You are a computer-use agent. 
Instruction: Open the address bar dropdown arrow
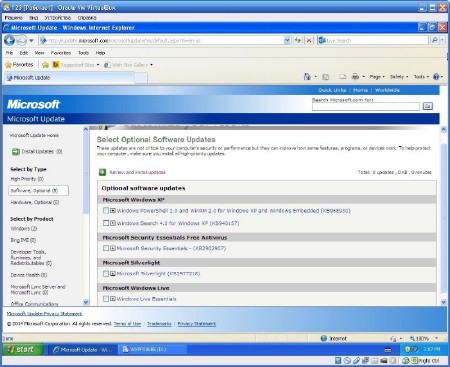coord(287,40)
